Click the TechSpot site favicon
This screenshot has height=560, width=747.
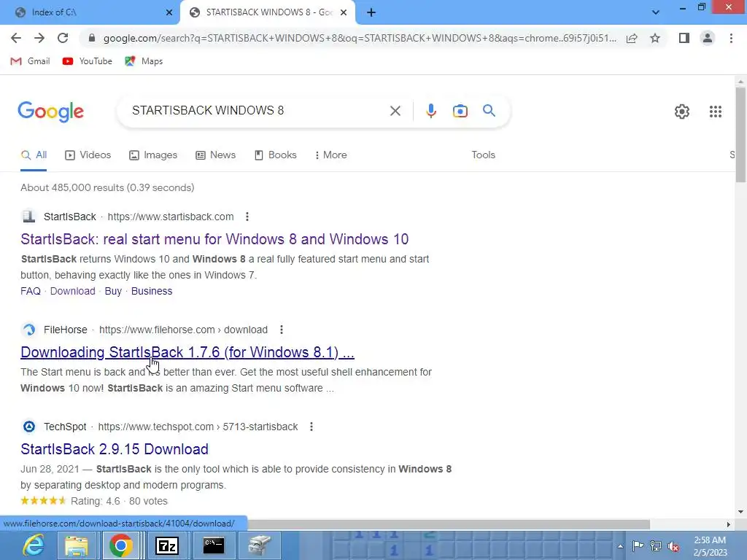(x=29, y=427)
